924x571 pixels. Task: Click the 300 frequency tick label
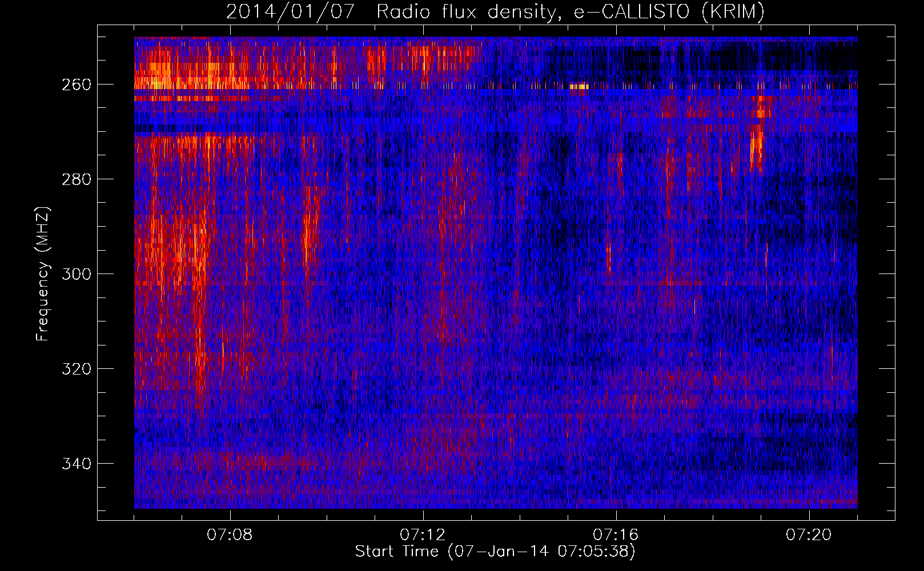coord(75,274)
